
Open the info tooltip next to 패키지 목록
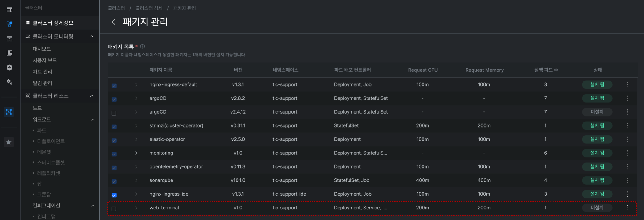click(x=142, y=46)
